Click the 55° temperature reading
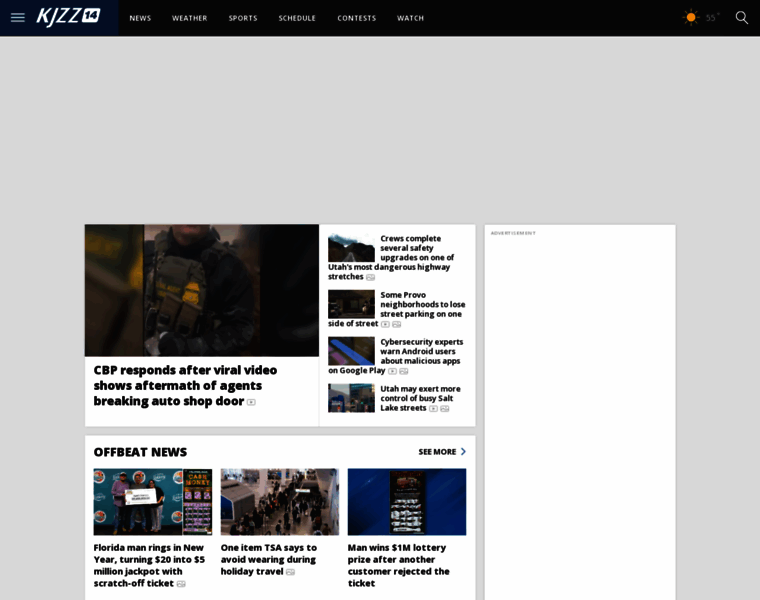The image size is (760, 600). pos(712,18)
